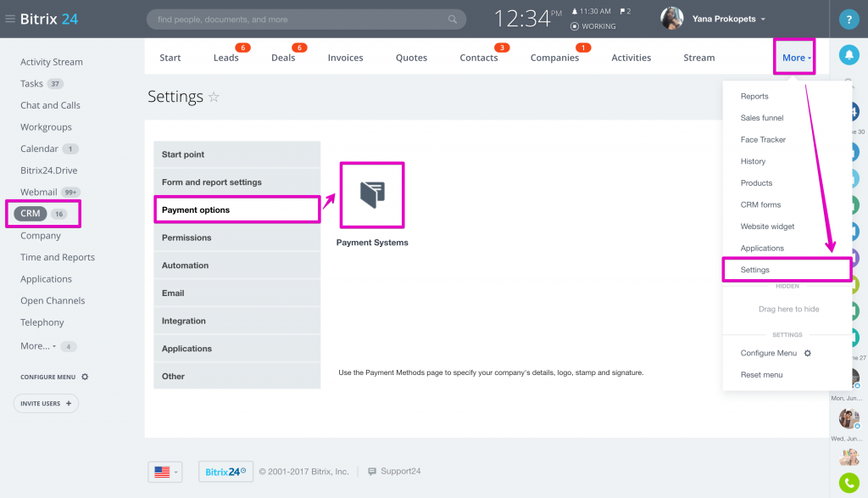This screenshot has height=498, width=868.
Task: Click the green phone call button
Action: pos(849,483)
